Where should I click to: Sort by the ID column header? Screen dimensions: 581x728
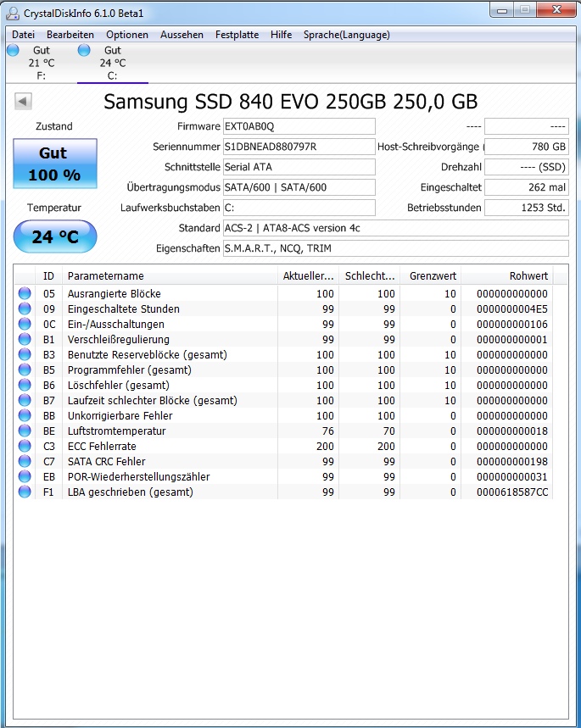(x=48, y=275)
